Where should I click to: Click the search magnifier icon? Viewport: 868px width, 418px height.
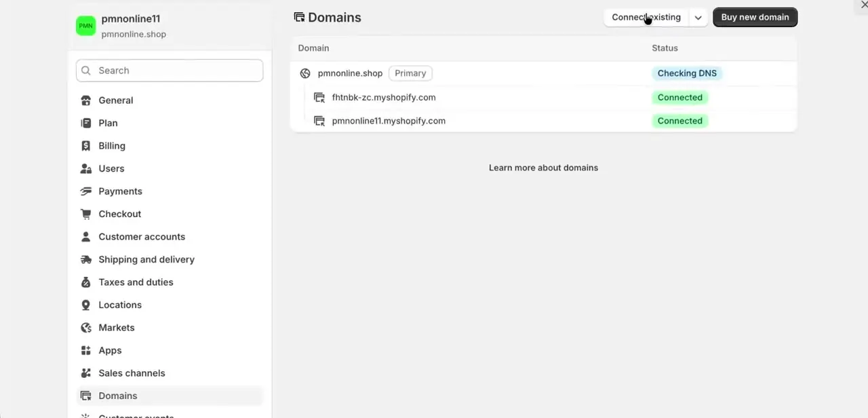click(x=86, y=71)
